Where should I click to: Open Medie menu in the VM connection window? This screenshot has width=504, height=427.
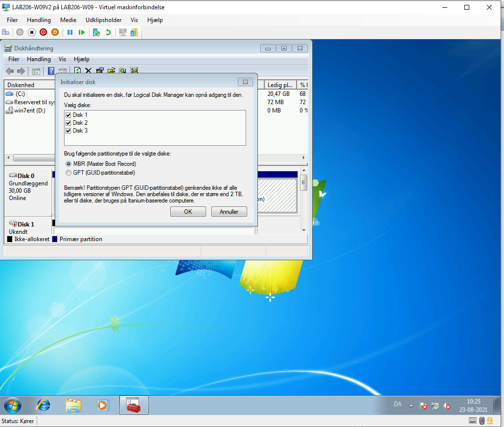tap(68, 20)
